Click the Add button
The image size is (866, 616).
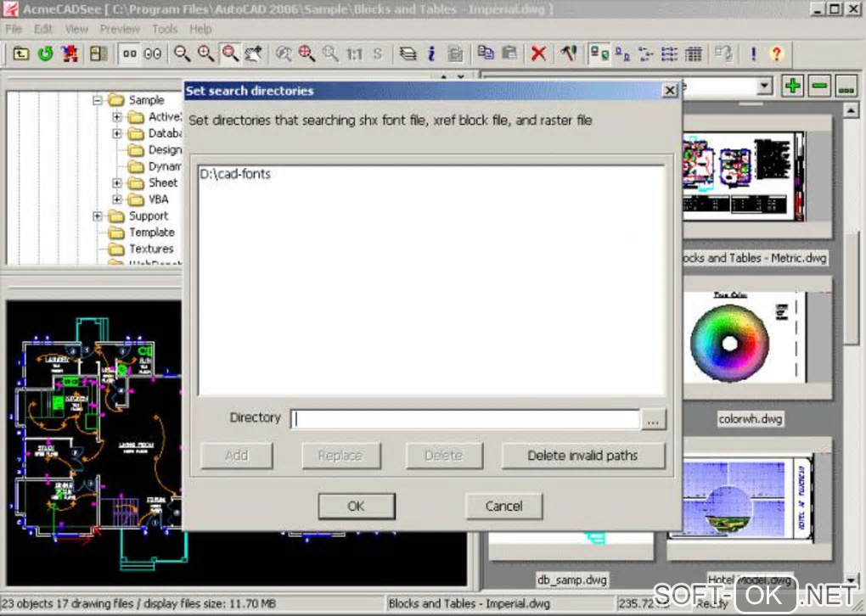coord(236,456)
